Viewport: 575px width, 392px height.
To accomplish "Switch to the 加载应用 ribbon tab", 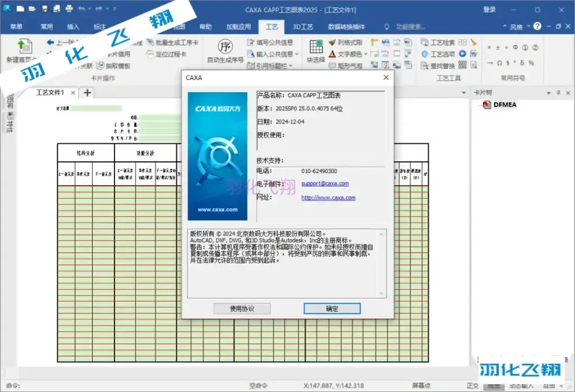I will coord(238,26).
